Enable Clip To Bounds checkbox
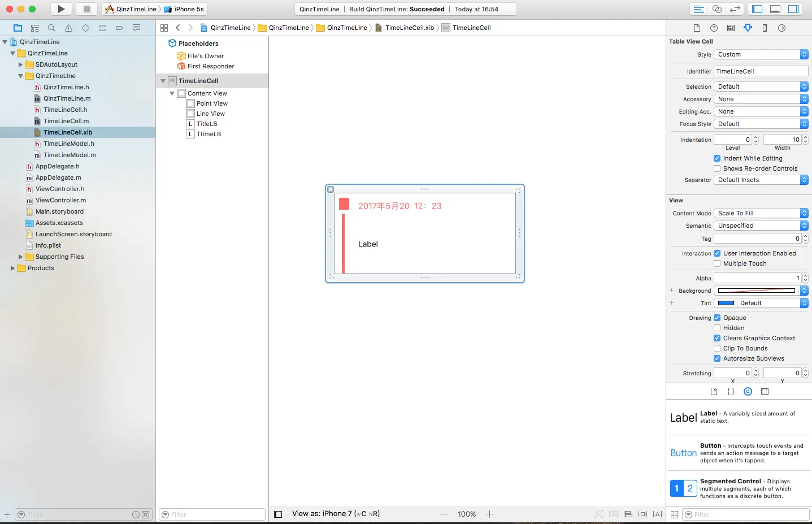Screen dimensions: 812x524 tap(717, 348)
